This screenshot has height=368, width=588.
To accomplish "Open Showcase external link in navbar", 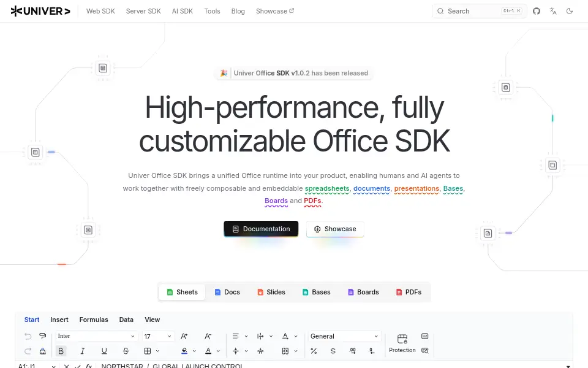I will [275, 11].
